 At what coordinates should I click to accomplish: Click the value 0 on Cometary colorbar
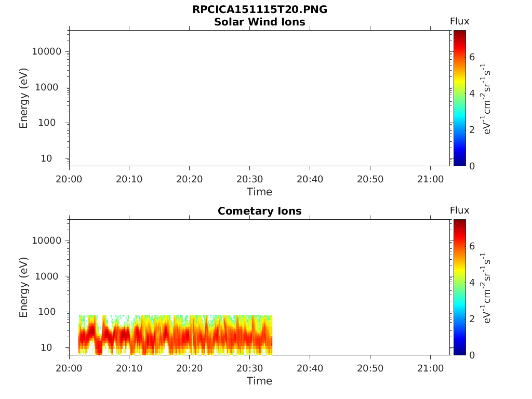(472, 355)
